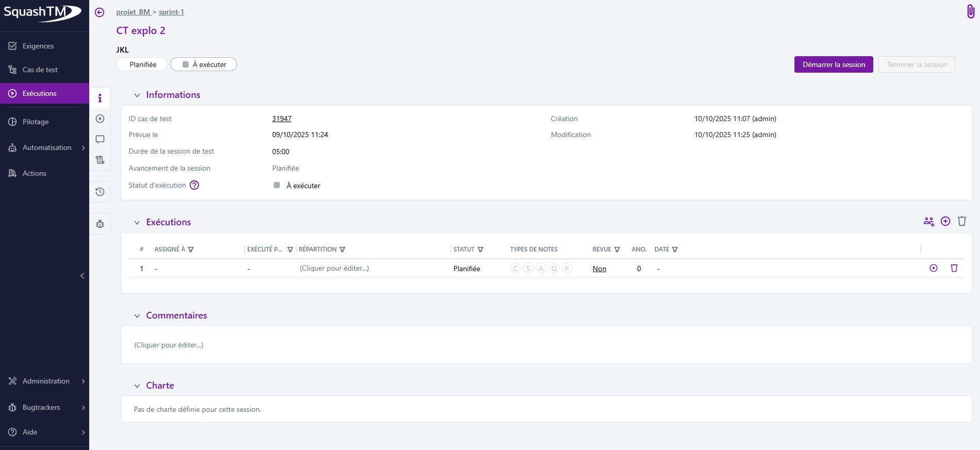Image resolution: width=980 pixels, height=450 pixels.
Task: Click the assign users icon in Exécutions
Action: [x=928, y=221]
